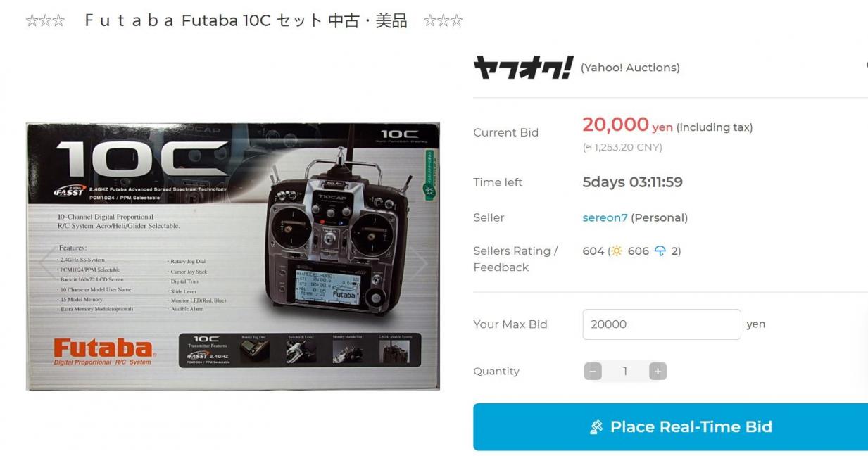Enlarge the Futaba 10C box photo
This screenshot has width=868, height=456.
point(233,257)
